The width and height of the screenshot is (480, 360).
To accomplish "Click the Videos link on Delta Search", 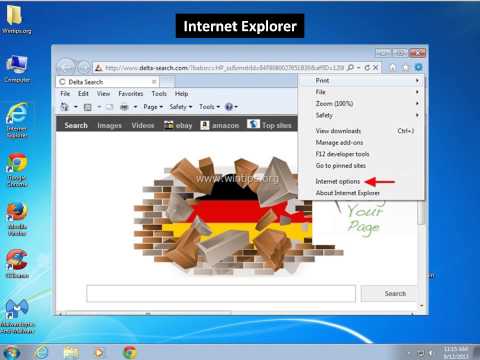I will click(x=143, y=125).
